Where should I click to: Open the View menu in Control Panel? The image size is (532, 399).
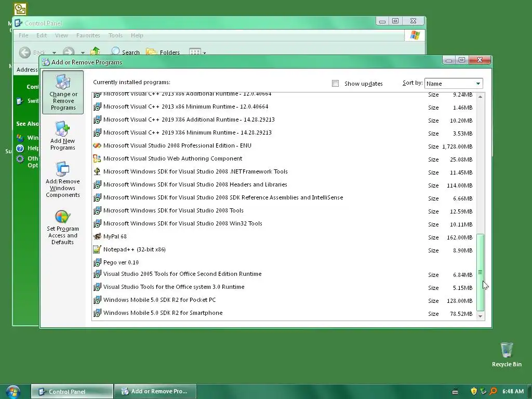pyautogui.click(x=61, y=35)
